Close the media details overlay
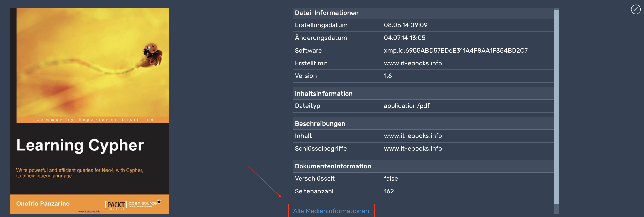The height and width of the screenshot is (217, 644). click(x=636, y=10)
